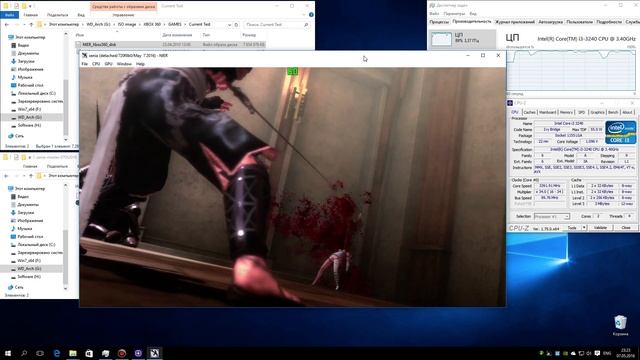The height and width of the screenshot is (360, 640).
Task: Open Музыка in top Explorer tree
Action: (25, 77)
